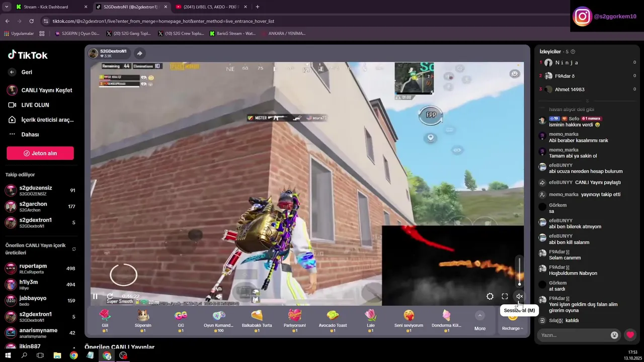The height and width of the screenshot is (362, 644).
Task: Send the GG gift
Action: point(181,321)
